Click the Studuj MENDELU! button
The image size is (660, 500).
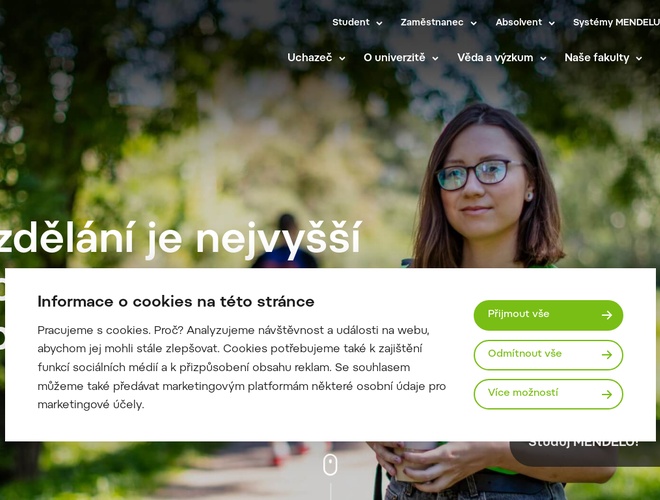[584, 453]
